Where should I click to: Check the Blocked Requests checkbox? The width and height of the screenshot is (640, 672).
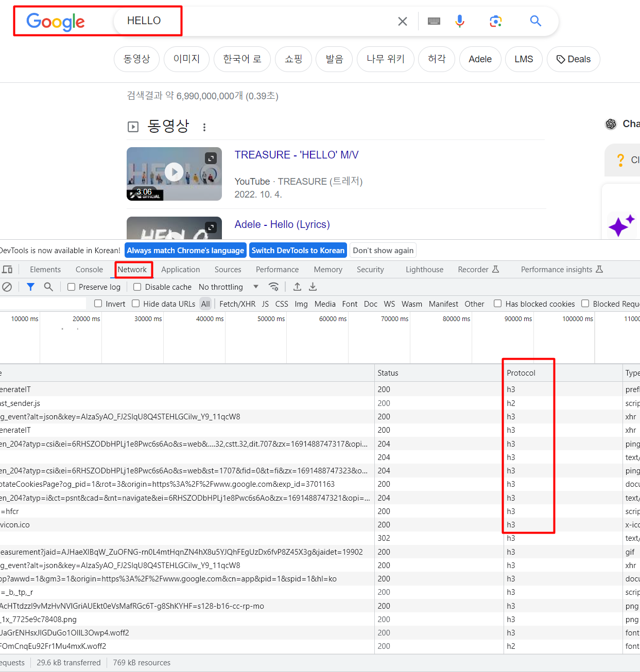click(585, 304)
